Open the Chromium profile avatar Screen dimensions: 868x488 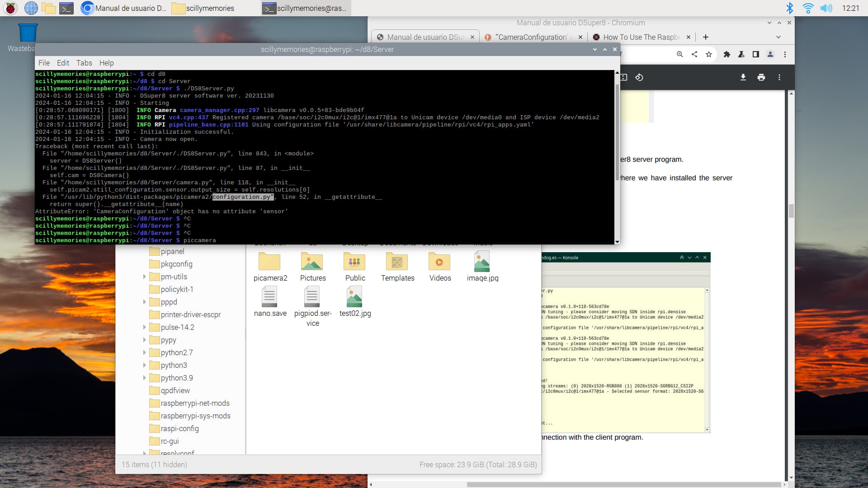pos(770,54)
